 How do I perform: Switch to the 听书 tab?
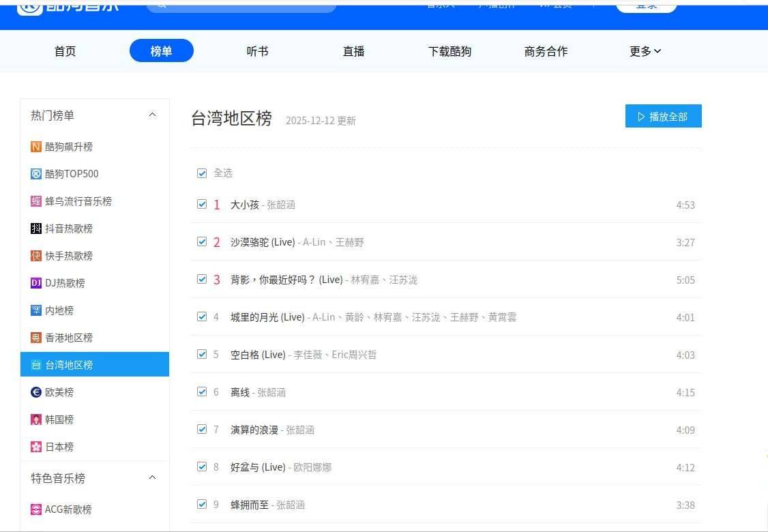click(257, 51)
